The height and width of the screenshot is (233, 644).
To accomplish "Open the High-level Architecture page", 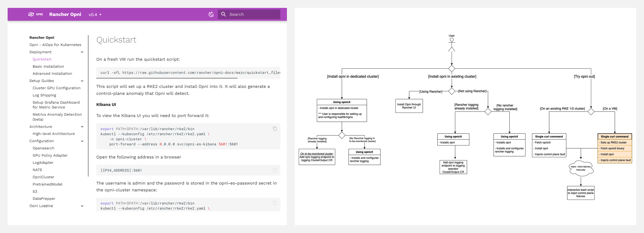I will [x=54, y=134].
